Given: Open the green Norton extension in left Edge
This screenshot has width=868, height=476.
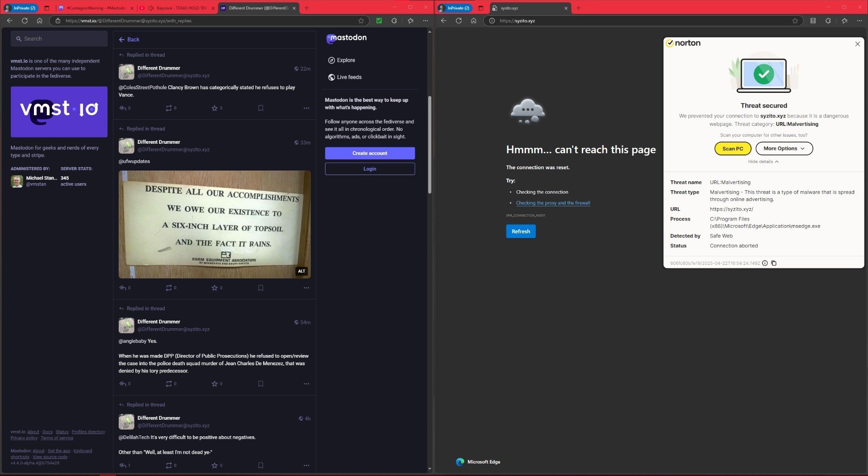Looking at the screenshot, I should pyautogui.click(x=379, y=21).
